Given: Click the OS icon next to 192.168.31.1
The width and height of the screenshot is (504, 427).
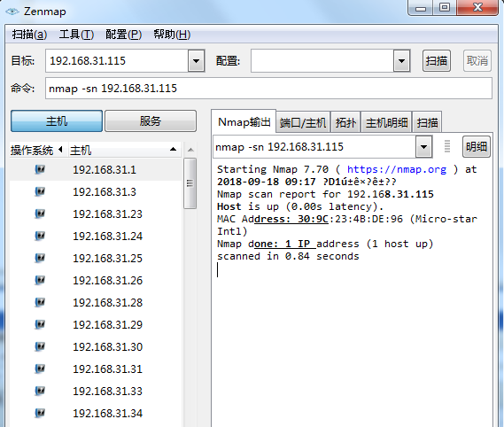Looking at the screenshot, I should tap(40, 169).
